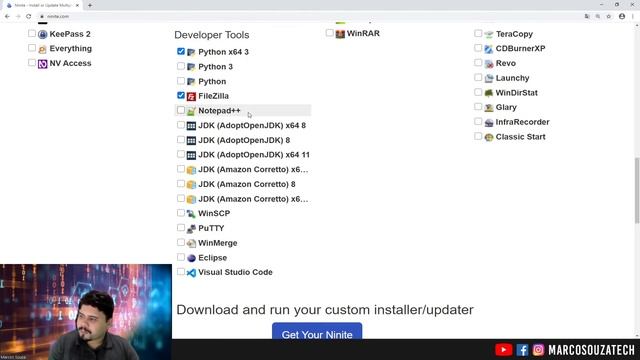The height and width of the screenshot is (360, 640).
Task: Click the Revo app icon
Action: [x=489, y=64]
